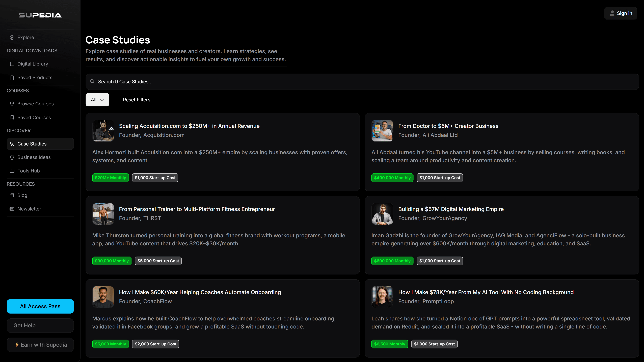The height and width of the screenshot is (362, 644).
Task: Click the Tools Hub briefcase icon
Action: tap(12, 171)
